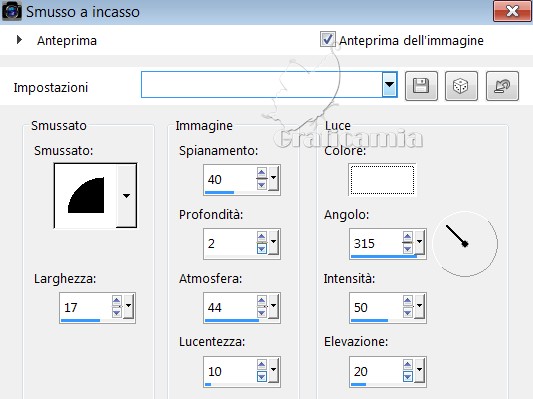Decrease Profondità value with down arrow
Screen dimensions: 533x399
pos(261,249)
